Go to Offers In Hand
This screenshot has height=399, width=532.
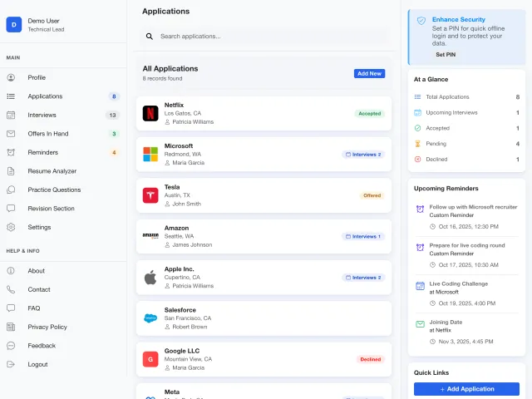[63, 134]
